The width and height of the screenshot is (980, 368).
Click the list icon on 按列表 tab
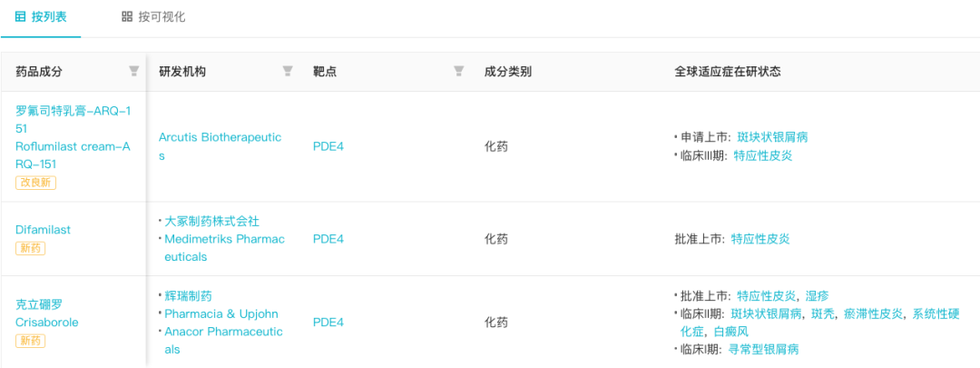20,17
